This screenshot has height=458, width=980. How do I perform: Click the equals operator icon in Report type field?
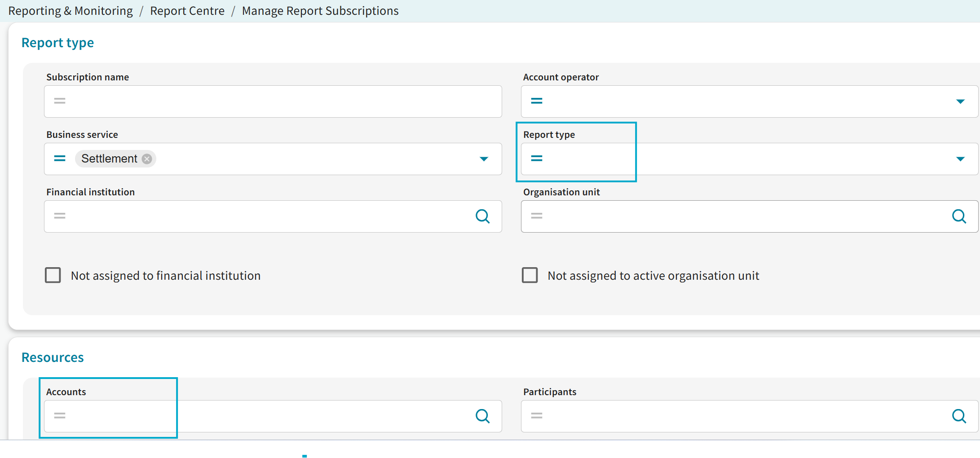coord(537,159)
